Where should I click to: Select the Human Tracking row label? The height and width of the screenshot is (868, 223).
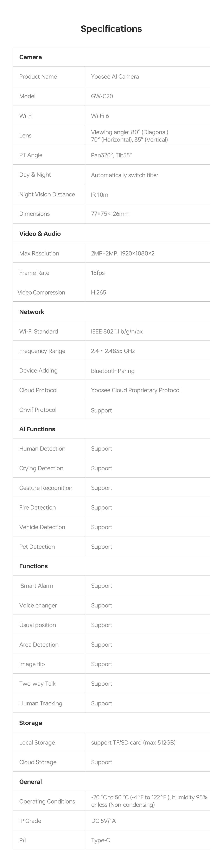(x=41, y=703)
